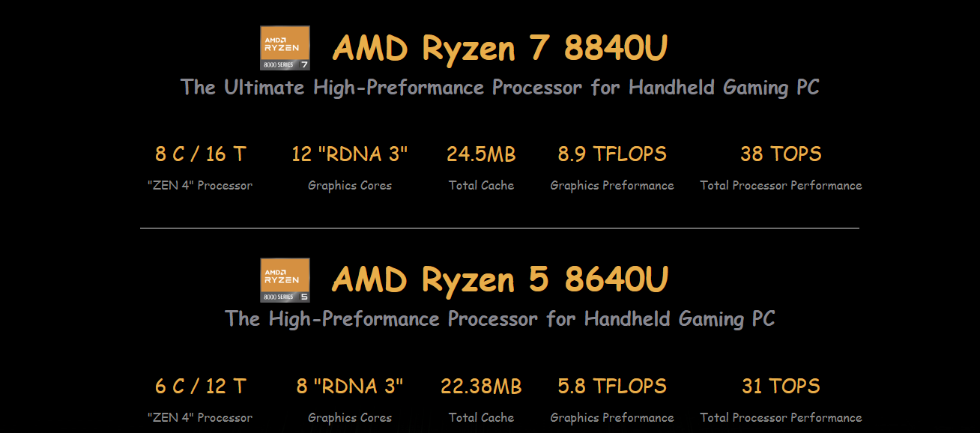The height and width of the screenshot is (433, 980).
Task: Click the 31 TOPS value
Action: click(x=781, y=387)
